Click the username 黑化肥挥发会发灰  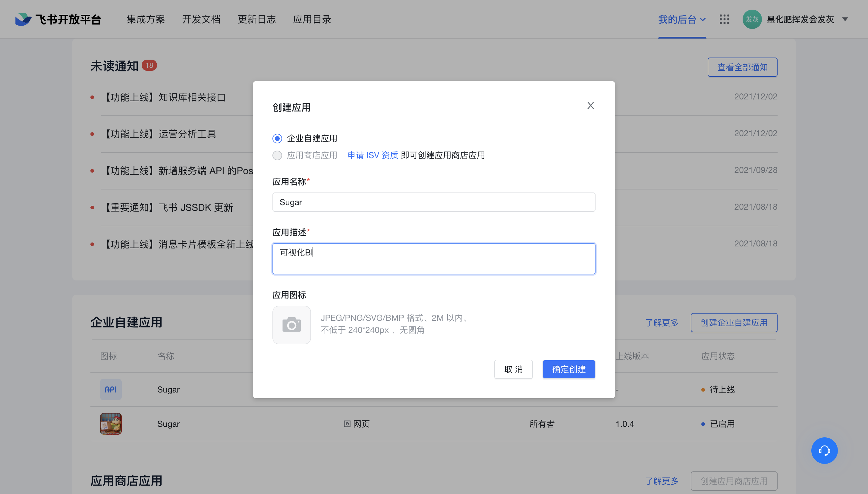(x=800, y=19)
